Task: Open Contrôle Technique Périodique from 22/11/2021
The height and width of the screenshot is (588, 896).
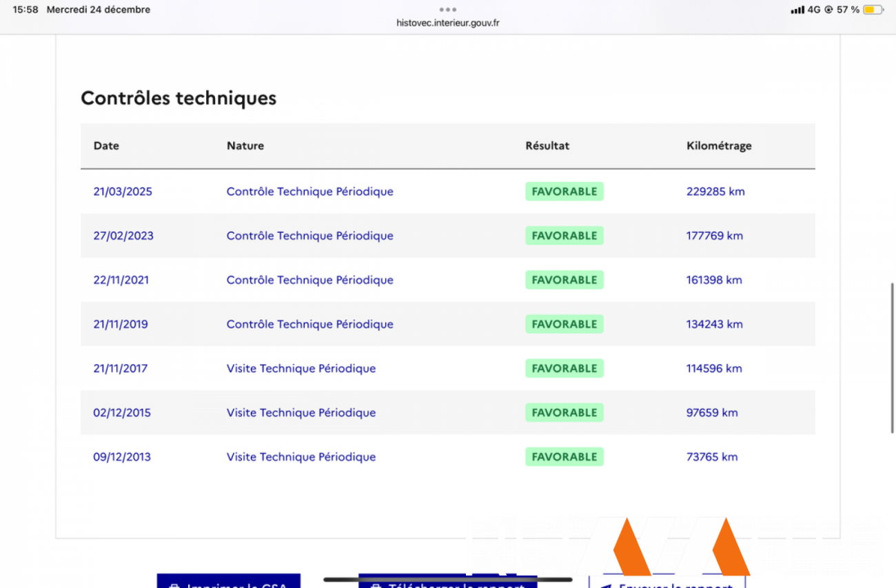Action: tap(309, 280)
